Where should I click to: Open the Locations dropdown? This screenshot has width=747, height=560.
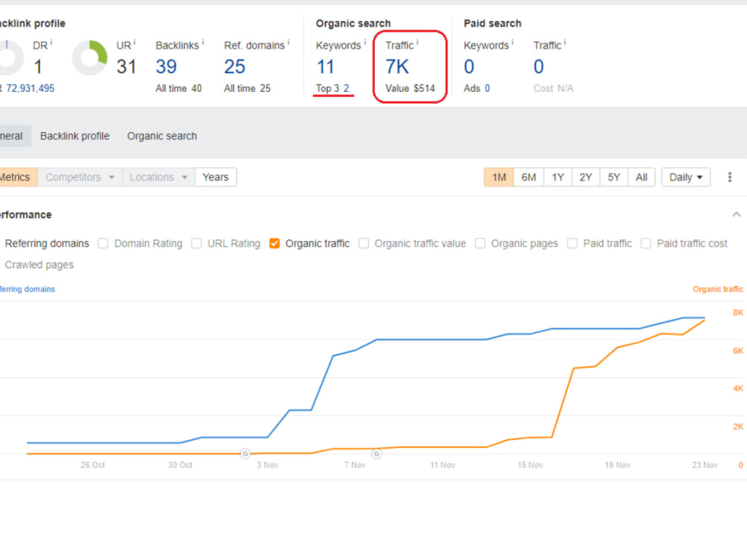coord(158,177)
